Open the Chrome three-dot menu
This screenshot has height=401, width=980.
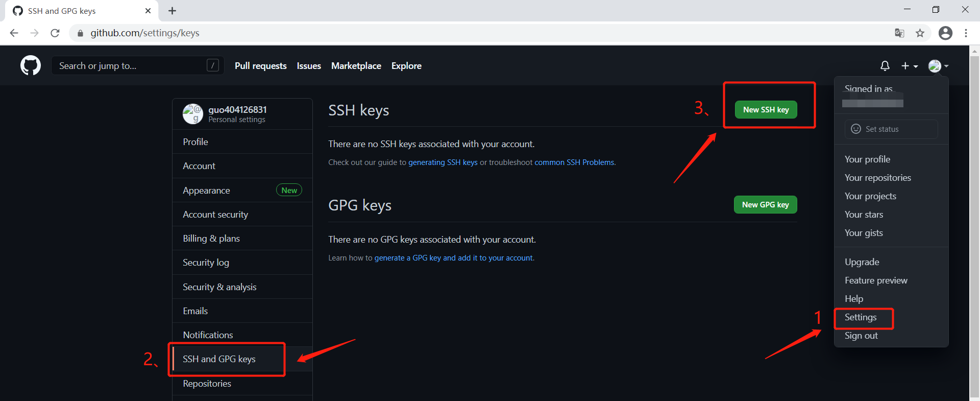tap(966, 33)
